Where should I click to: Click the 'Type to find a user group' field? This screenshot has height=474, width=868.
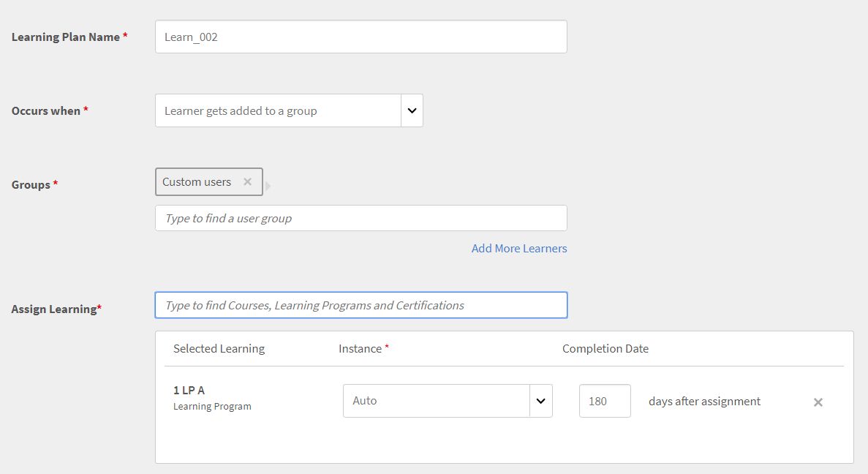coord(361,218)
